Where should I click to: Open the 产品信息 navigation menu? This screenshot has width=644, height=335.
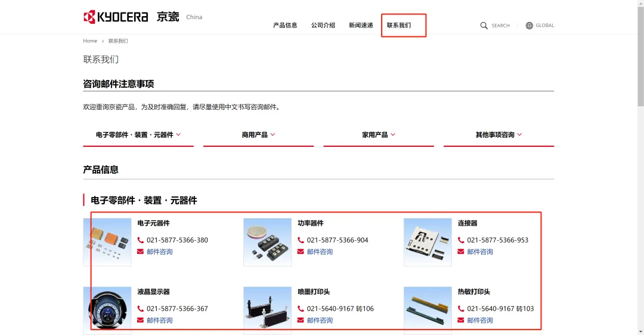pos(285,25)
